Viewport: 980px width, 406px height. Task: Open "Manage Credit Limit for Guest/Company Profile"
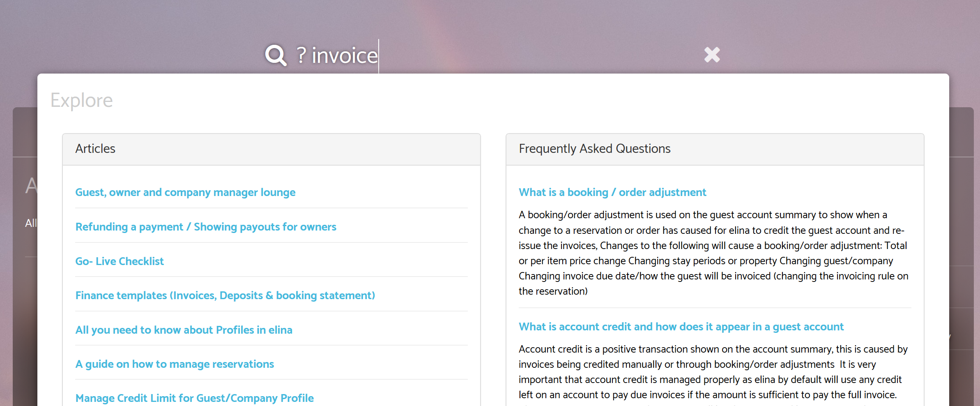194,398
